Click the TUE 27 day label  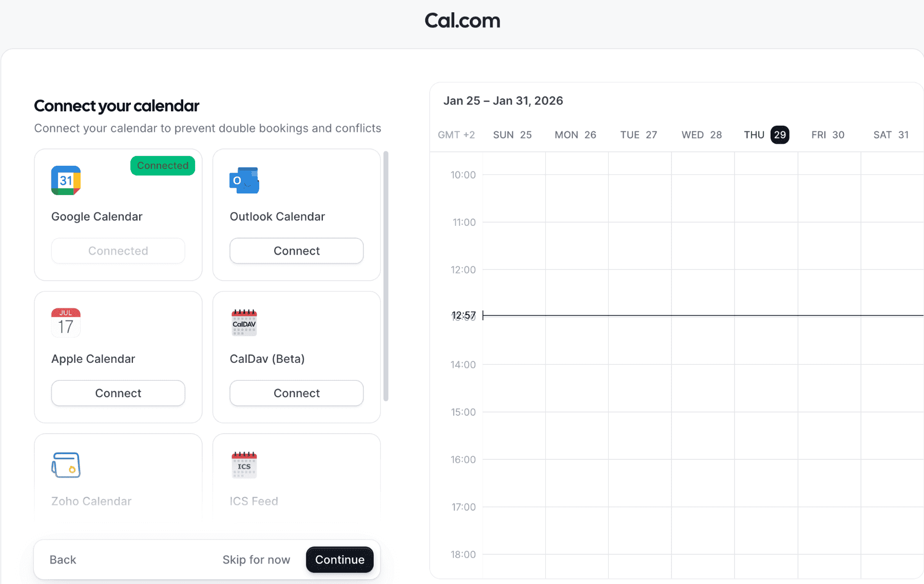tap(638, 134)
